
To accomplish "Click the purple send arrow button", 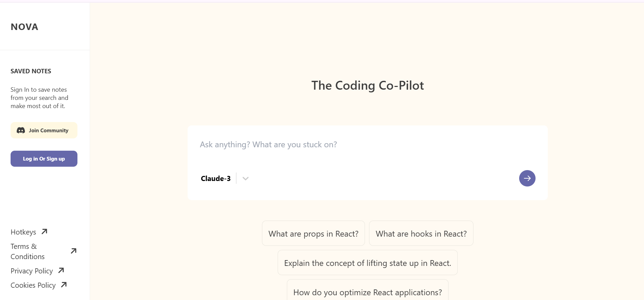I will pyautogui.click(x=527, y=178).
